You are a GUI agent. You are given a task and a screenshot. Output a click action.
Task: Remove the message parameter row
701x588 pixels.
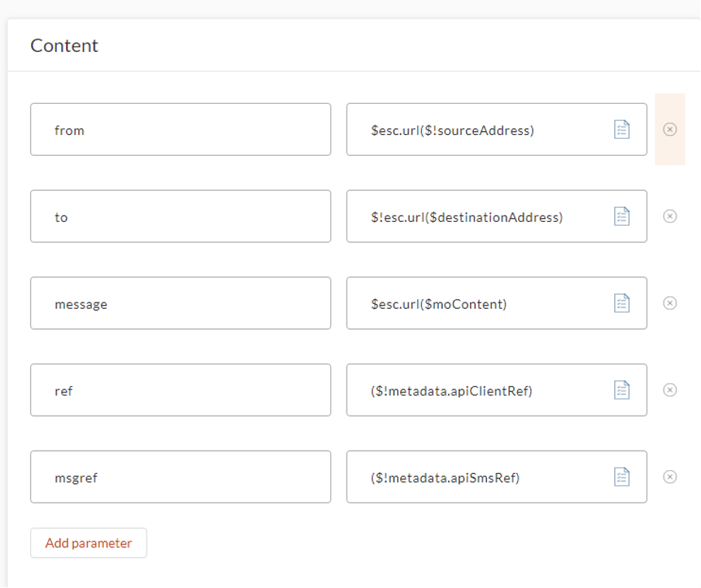670,303
